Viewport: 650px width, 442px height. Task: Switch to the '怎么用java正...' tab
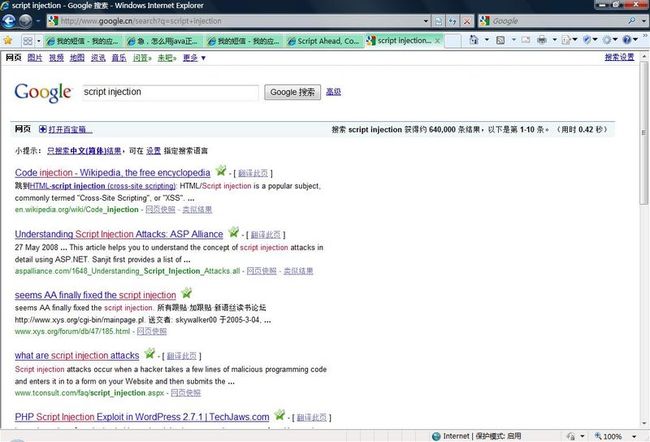[x=164, y=41]
